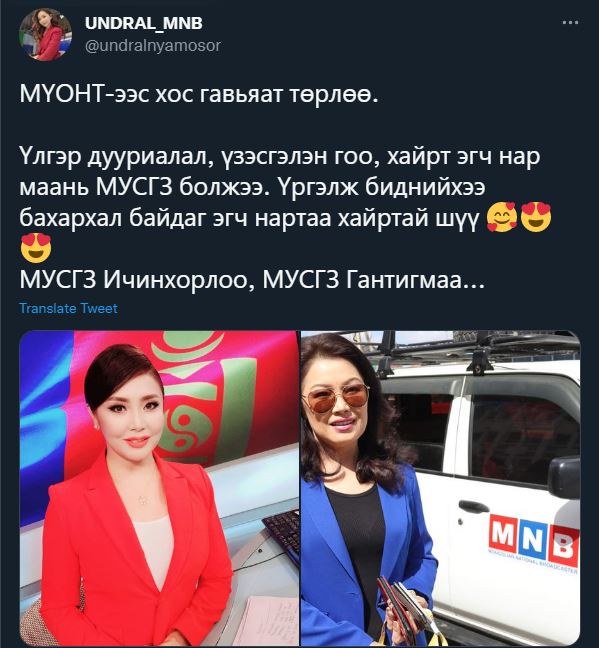Click the heart-eyes emoji after the hearts face
This screenshot has height=648, width=599.
536,217
